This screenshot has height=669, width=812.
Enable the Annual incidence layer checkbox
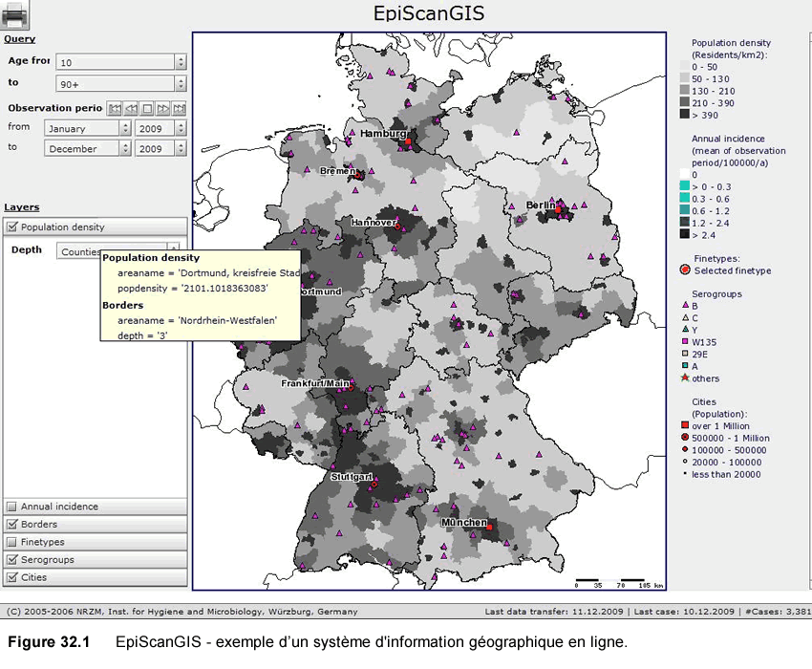click(12, 507)
